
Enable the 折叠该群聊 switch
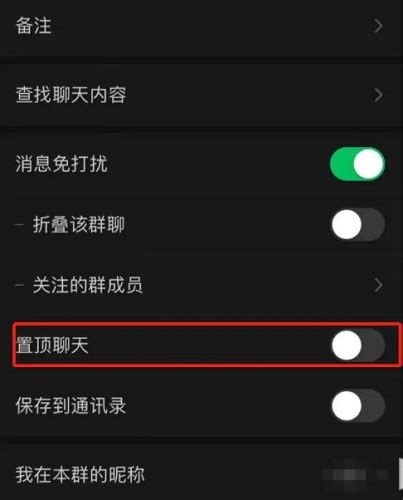358,225
